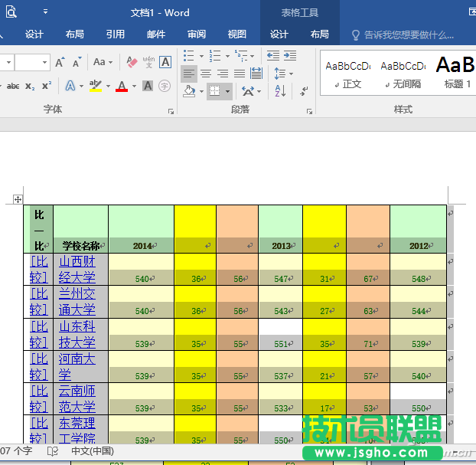
Task: Open the 山西财经大学 hyperlink
Action: pos(77,269)
